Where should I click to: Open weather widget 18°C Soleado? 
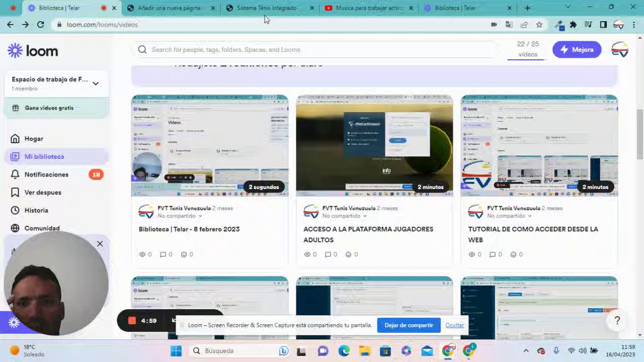(x=28, y=350)
